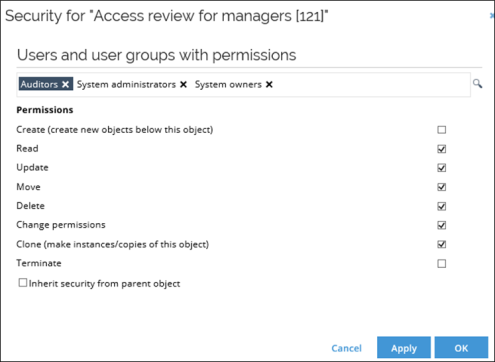The height and width of the screenshot is (362, 495).
Task: Click the Cancel link
Action: 346,348
